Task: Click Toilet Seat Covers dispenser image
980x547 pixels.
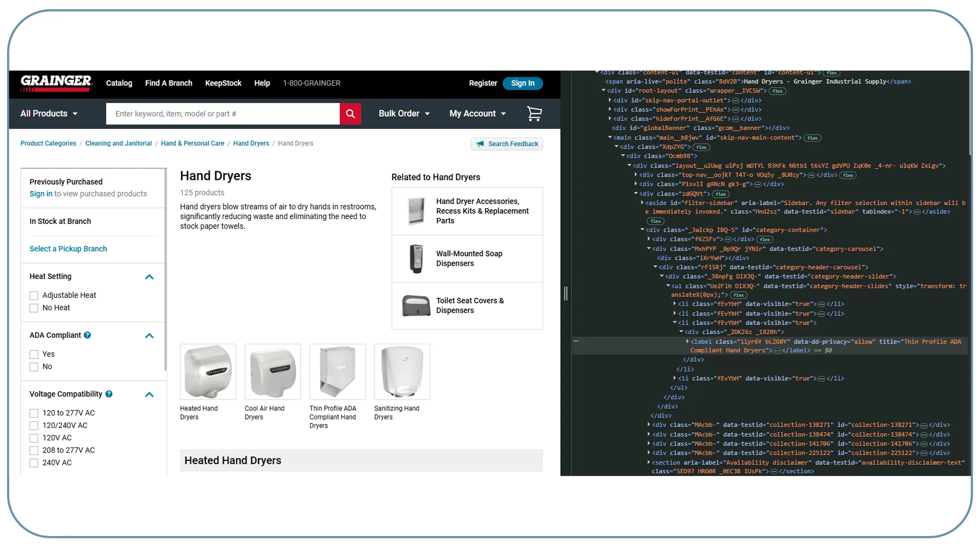Action: coord(416,306)
